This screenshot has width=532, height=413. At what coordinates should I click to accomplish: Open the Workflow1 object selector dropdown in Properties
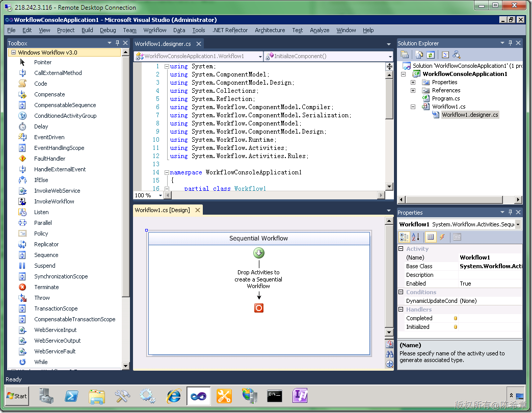click(518, 224)
